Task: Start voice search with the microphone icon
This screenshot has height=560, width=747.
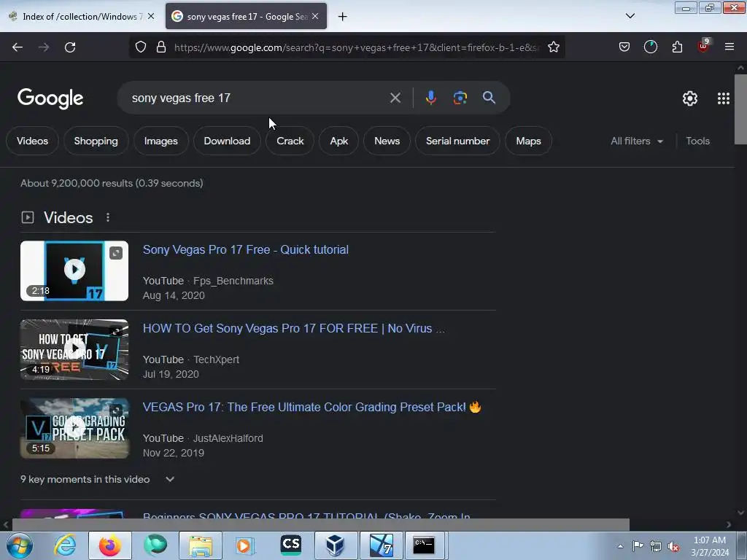Action: (430, 98)
